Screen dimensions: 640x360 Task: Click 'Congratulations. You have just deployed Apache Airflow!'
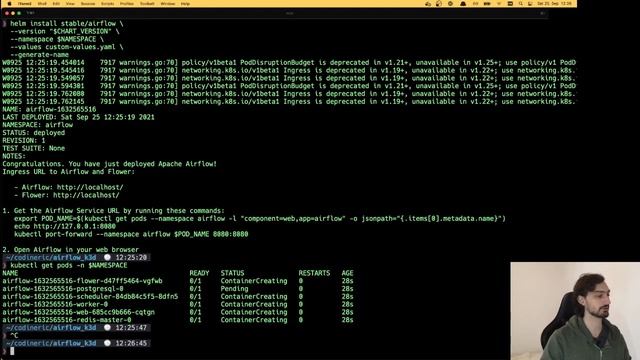tap(109, 164)
